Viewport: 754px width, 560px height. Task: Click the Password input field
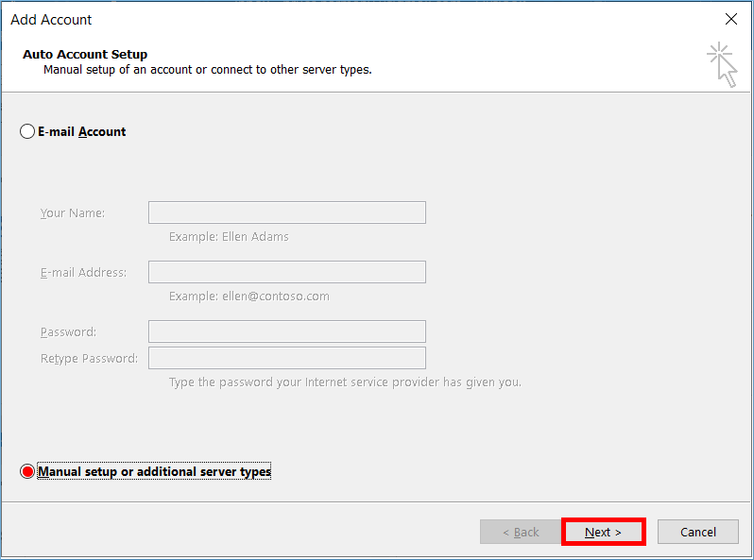coord(287,331)
